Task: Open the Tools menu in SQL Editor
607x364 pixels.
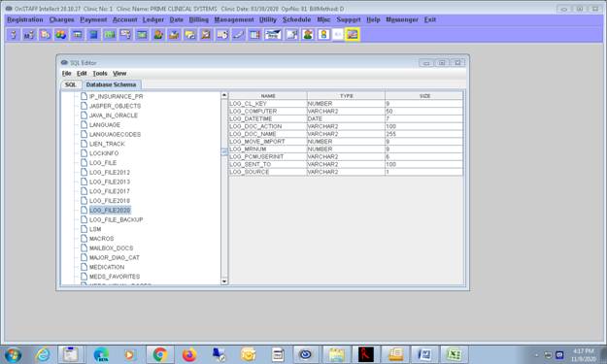Action: 100,73
